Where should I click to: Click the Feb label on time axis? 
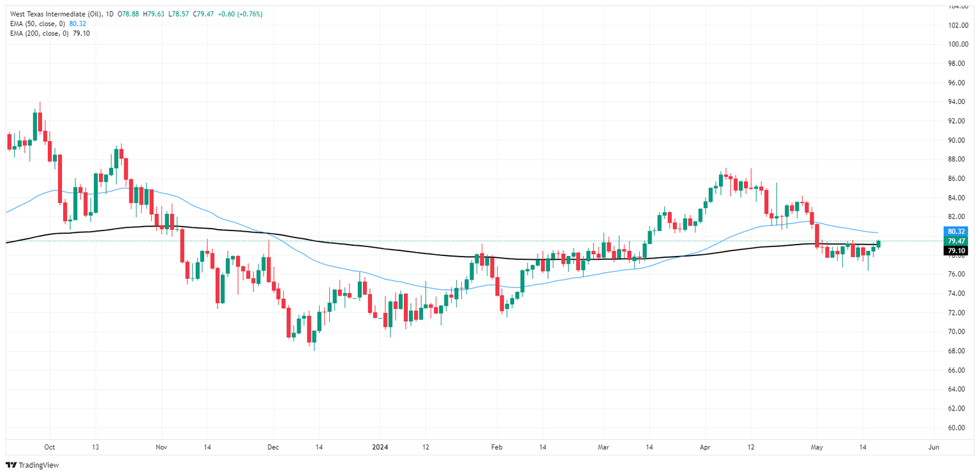pos(496,448)
